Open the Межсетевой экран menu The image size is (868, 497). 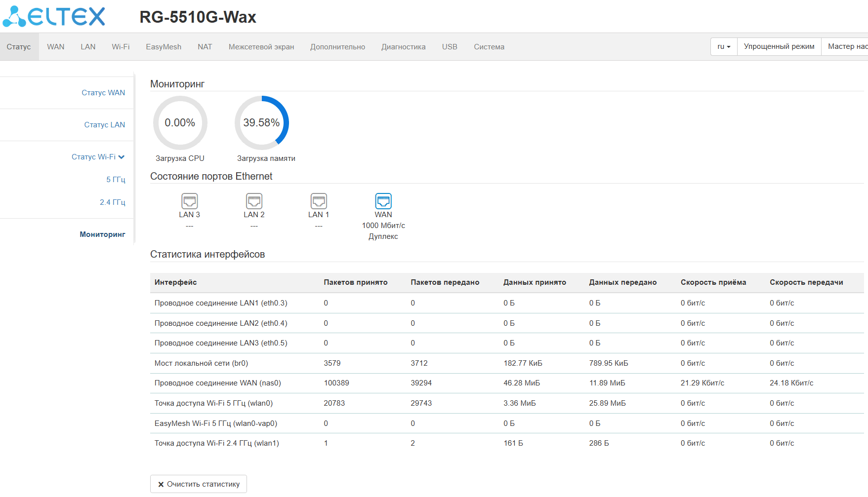click(261, 47)
